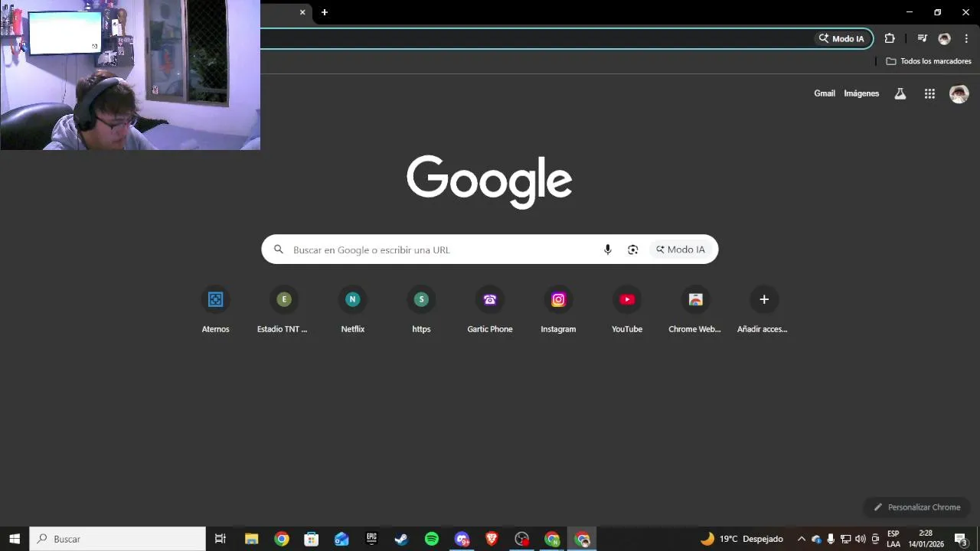
Task: Launch Steam from the taskbar
Action: (401, 539)
